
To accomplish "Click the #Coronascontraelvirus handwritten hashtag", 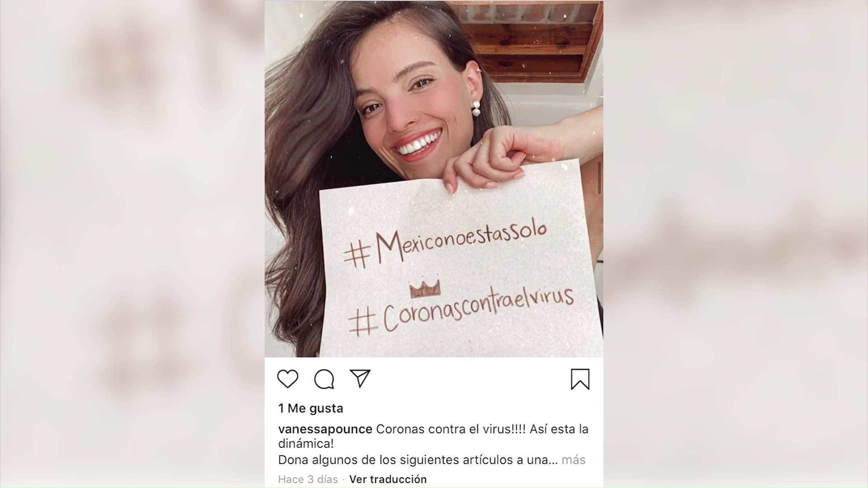I will tap(461, 312).
